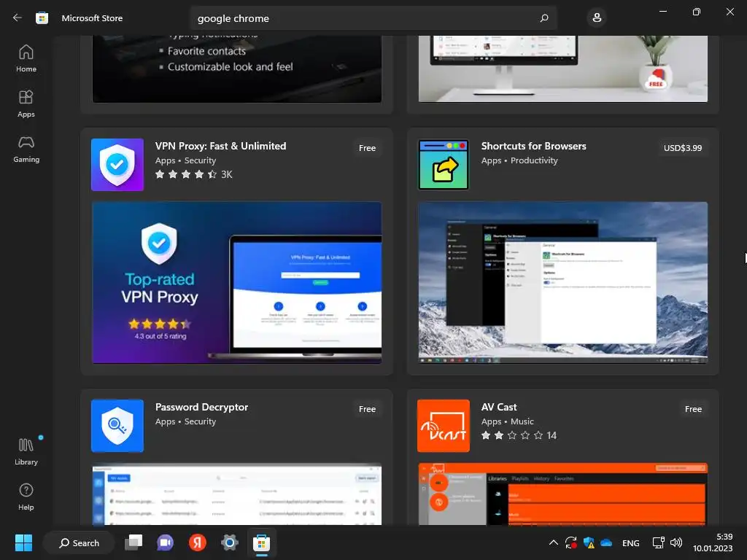Open Shortcuts for Browsers title

[x=533, y=146]
